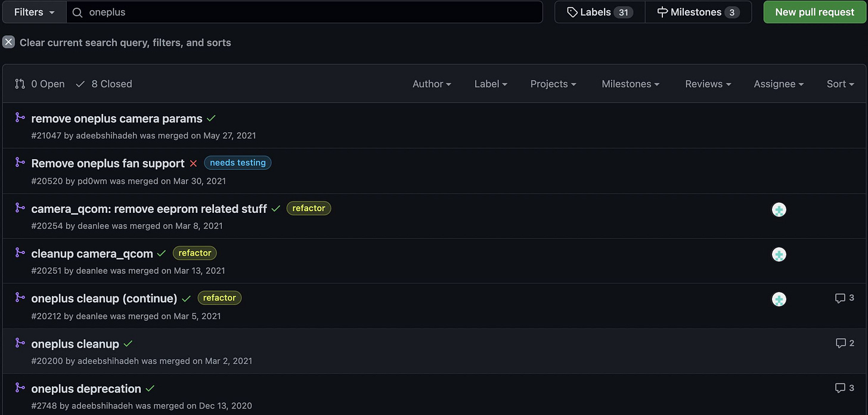Open PR camera_qcom: remove eeprom related stuff
Image resolution: width=868 pixels, height=415 pixels.
pos(149,209)
